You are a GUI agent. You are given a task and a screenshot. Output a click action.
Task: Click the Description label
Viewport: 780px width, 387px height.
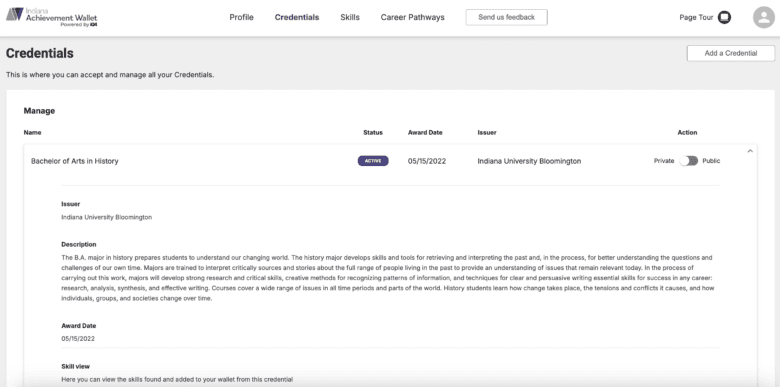click(x=79, y=245)
